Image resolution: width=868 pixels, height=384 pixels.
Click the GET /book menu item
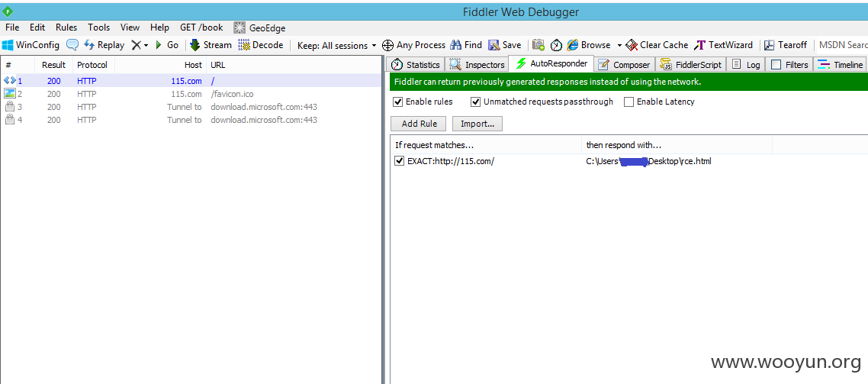pos(201,27)
